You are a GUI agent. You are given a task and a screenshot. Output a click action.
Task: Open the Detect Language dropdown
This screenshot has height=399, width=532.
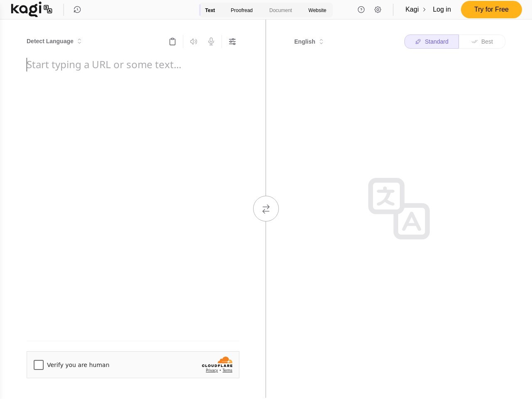tap(54, 41)
